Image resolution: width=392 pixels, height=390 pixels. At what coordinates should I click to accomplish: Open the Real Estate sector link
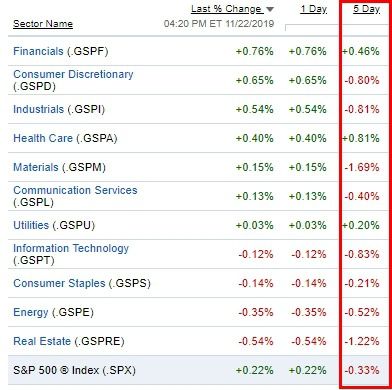point(42,341)
